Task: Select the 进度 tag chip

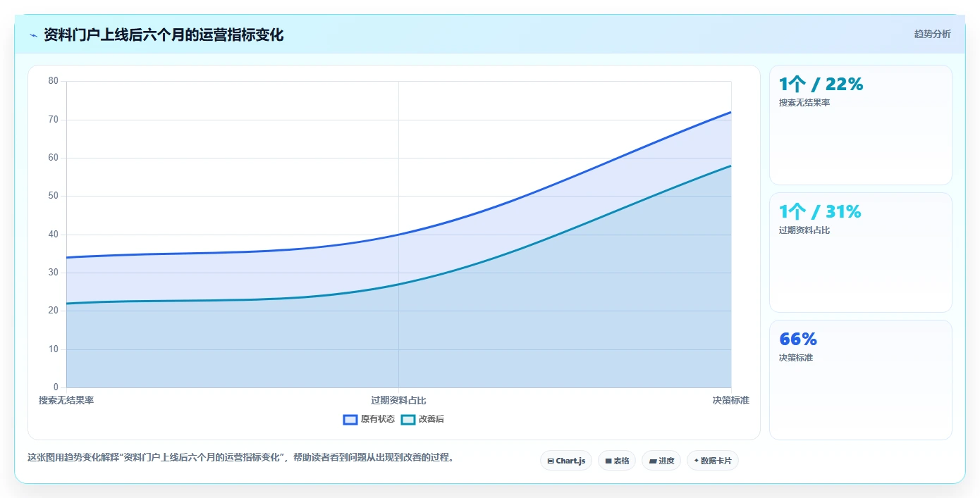Action: coord(661,461)
